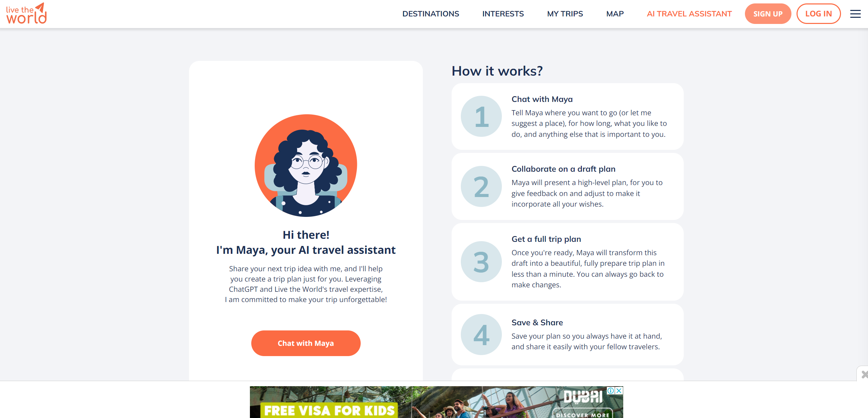
Task: Go to My Trips
Action: point(565,14)
